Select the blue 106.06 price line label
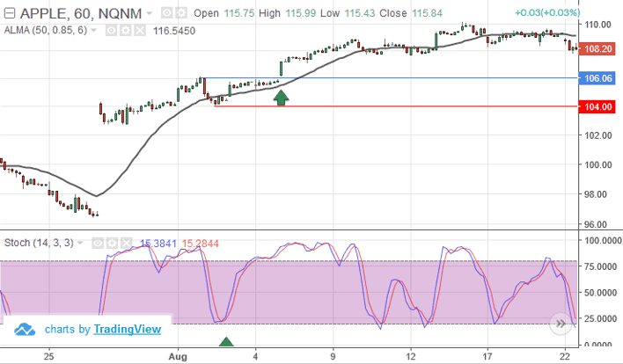The image size is (623, 364). coord(597,78)
